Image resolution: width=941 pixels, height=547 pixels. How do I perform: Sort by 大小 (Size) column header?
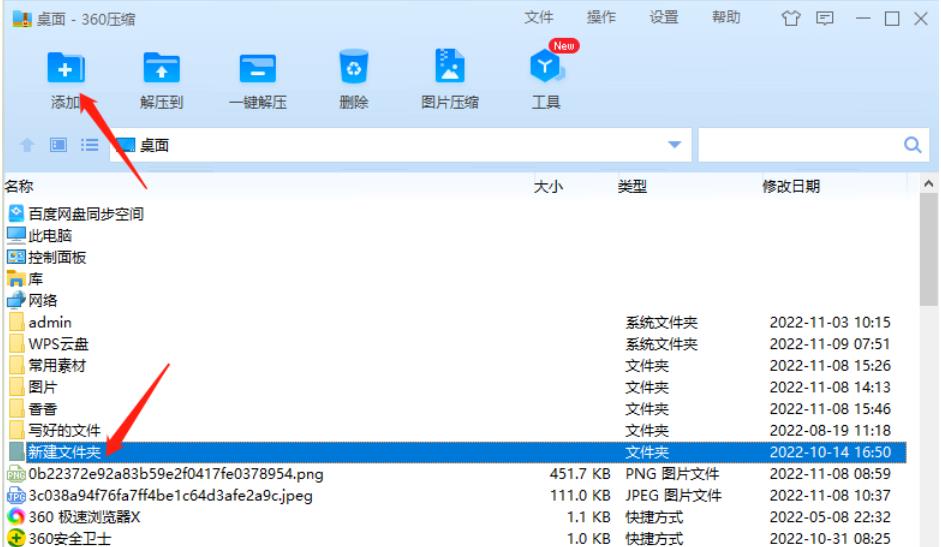(548, 186)
